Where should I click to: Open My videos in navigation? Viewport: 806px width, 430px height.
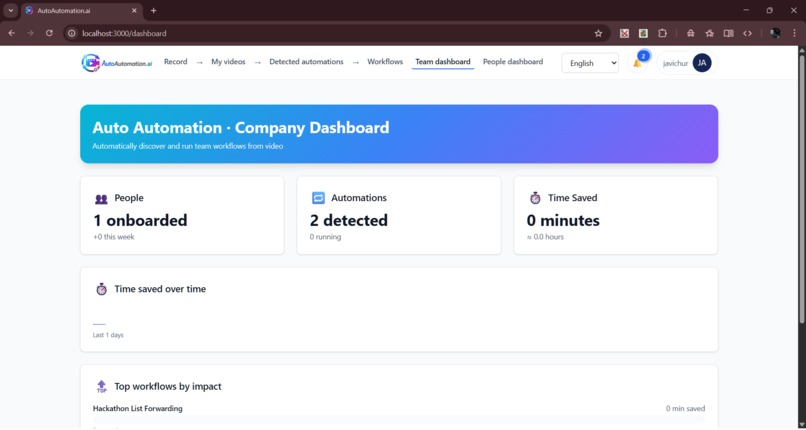coord(228,62)
